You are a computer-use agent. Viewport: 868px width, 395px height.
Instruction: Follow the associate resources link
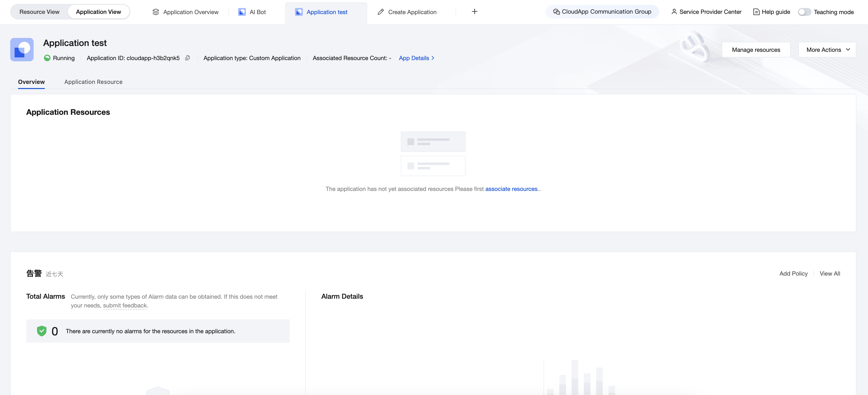click(511, 189)
